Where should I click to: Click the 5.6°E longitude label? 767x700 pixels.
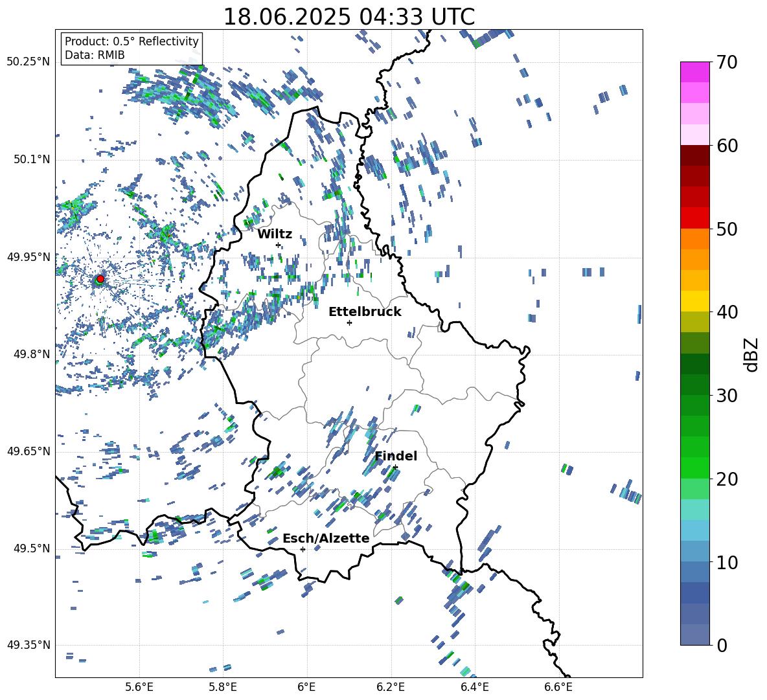139,688
